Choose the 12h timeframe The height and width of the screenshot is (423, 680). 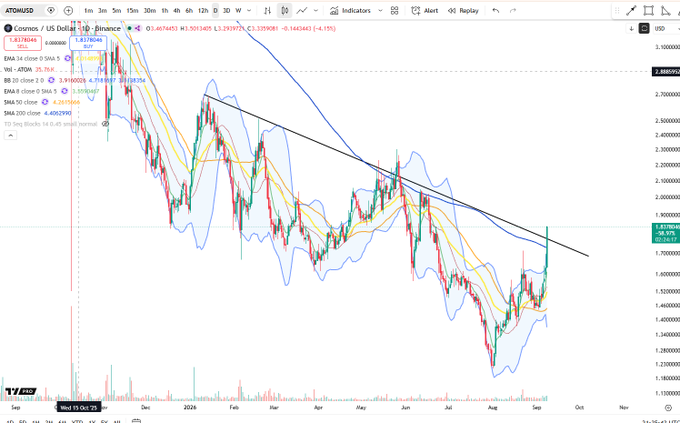203,10
